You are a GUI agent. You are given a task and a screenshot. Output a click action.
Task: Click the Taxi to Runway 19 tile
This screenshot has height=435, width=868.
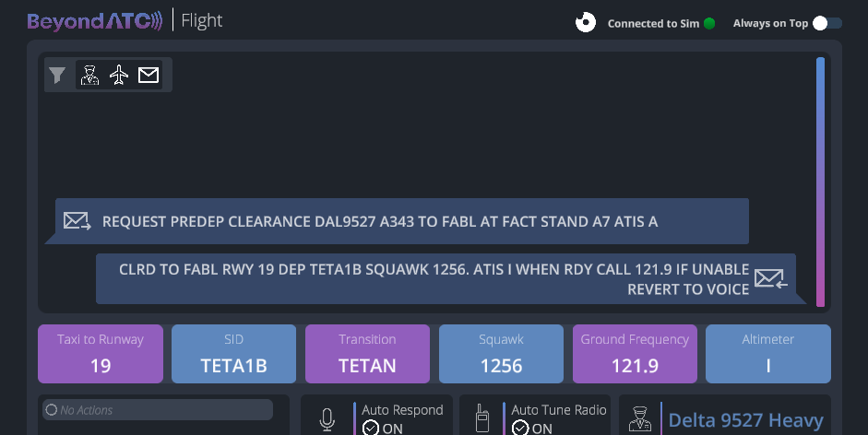click(x=101, y=354)
